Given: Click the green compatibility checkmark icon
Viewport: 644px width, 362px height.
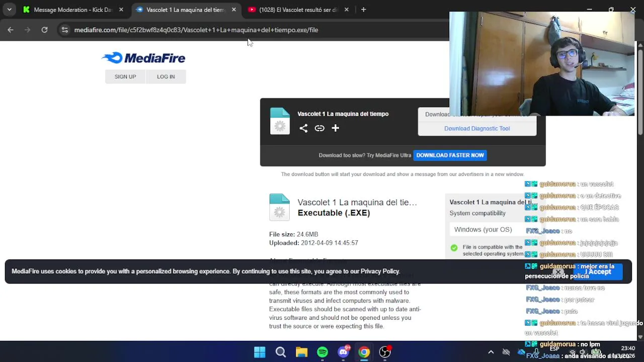Looking at the screenshot, I should (454, 248).
